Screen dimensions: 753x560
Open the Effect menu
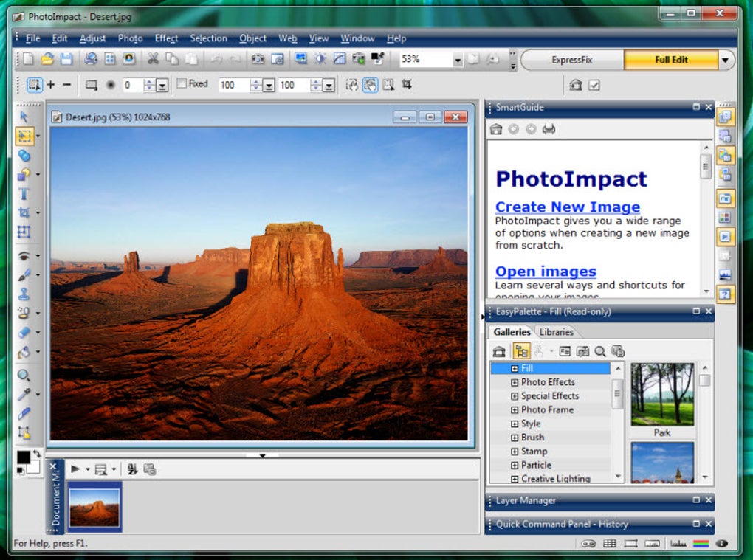point(166,38)
